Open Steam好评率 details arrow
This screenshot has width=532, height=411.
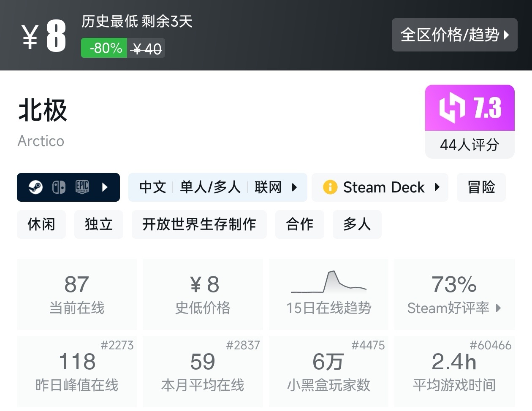tap(499, 308)
